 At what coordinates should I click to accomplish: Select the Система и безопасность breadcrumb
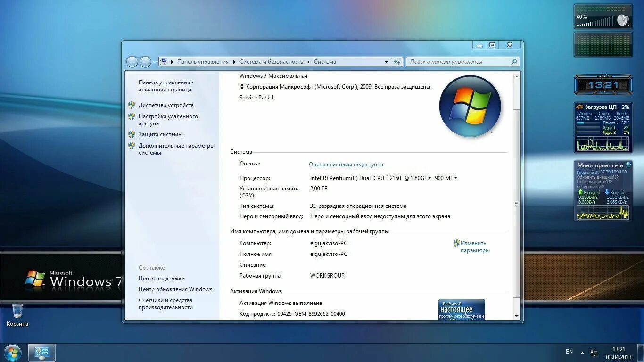(x=271, y=62)
